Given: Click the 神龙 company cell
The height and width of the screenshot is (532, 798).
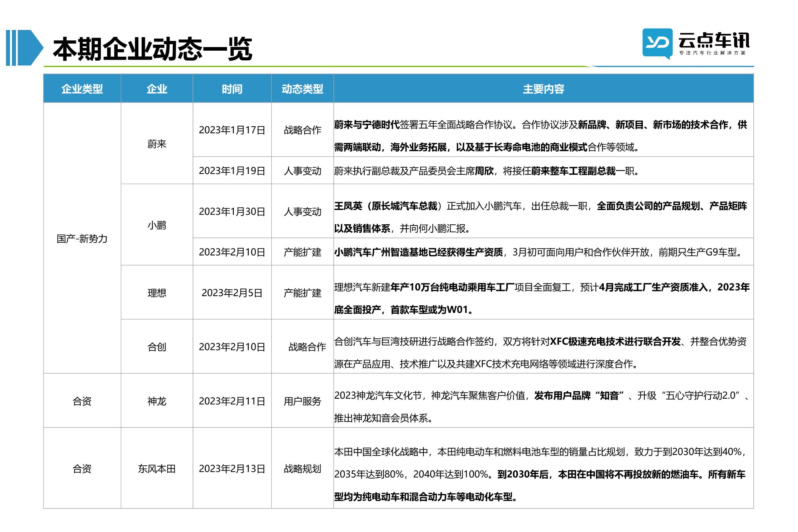Looking at the screenshot, I should [157, 401].
